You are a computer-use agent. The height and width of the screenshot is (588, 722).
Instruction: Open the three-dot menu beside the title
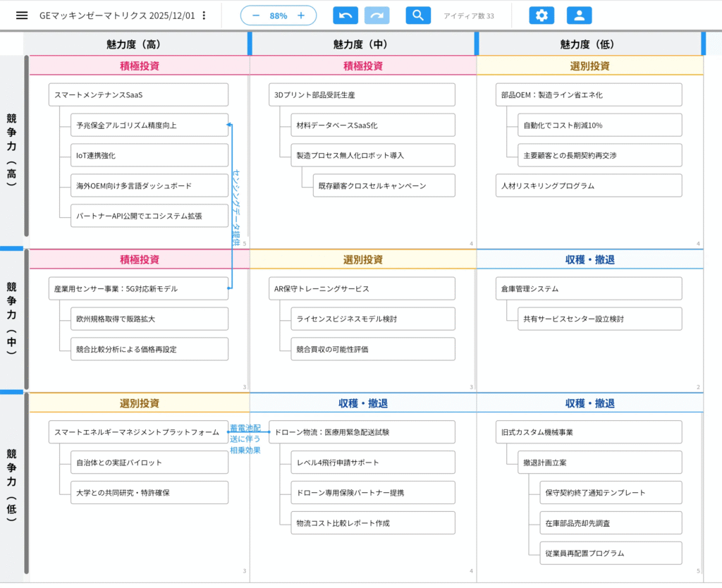pos(204,16)
